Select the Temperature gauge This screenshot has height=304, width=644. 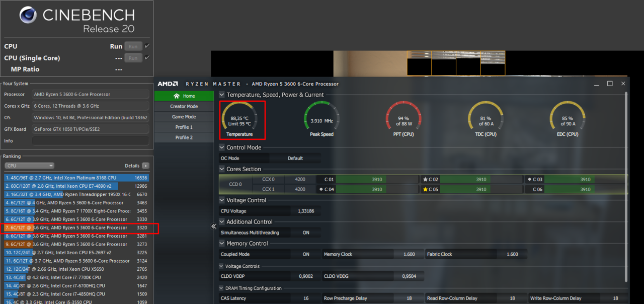[239, 119]
